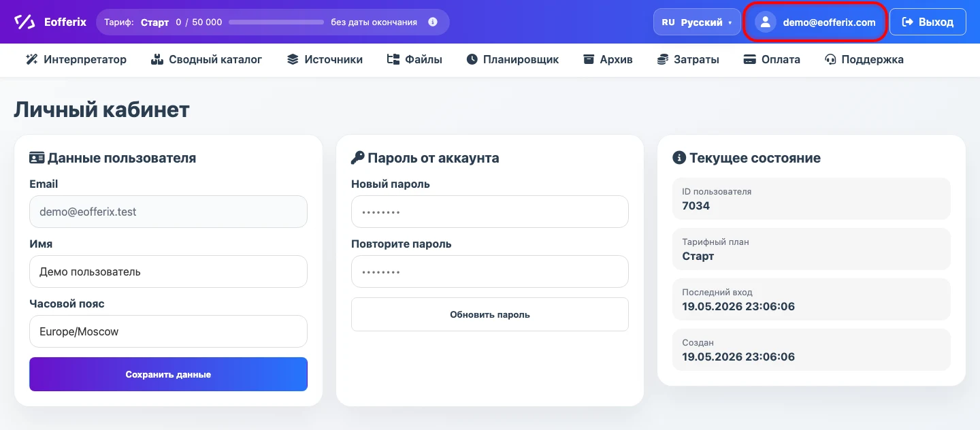Open the Интерпретатор menu item
The width and height of the screenshot is (980, 430).
click(76, 59)
